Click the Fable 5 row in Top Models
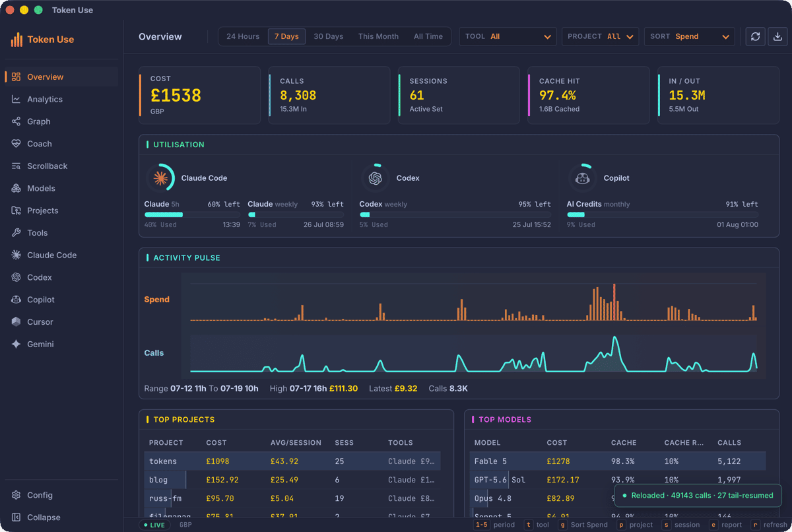Screen dimensions: 792x532 (618, 461)
